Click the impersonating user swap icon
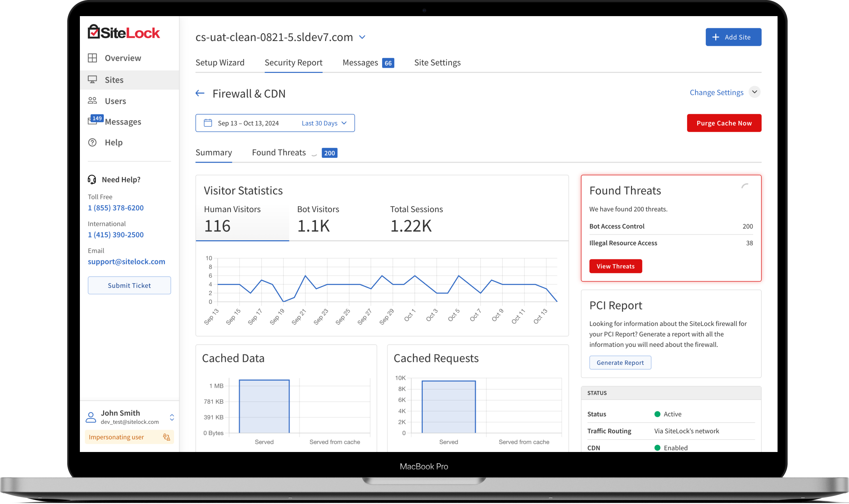The width and height of the screenshot is (849, 504). click(166, 437)
